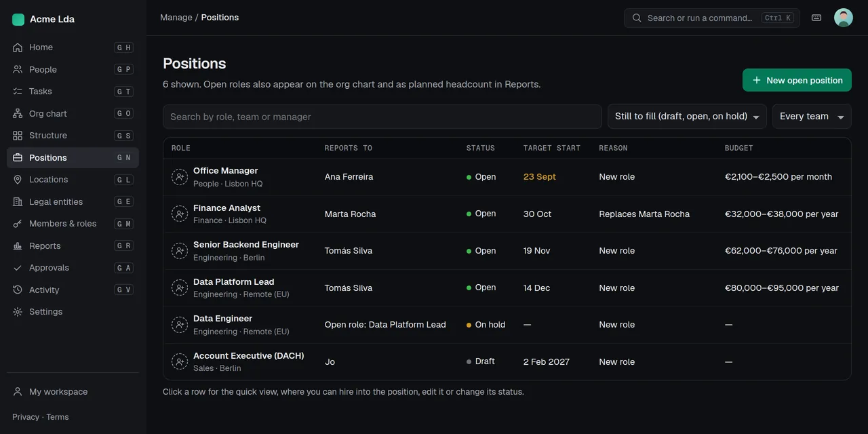Click the Locations pin icon
Viewport: 868px width, 434px height.
pyautogui.click(x=18, y=180)
